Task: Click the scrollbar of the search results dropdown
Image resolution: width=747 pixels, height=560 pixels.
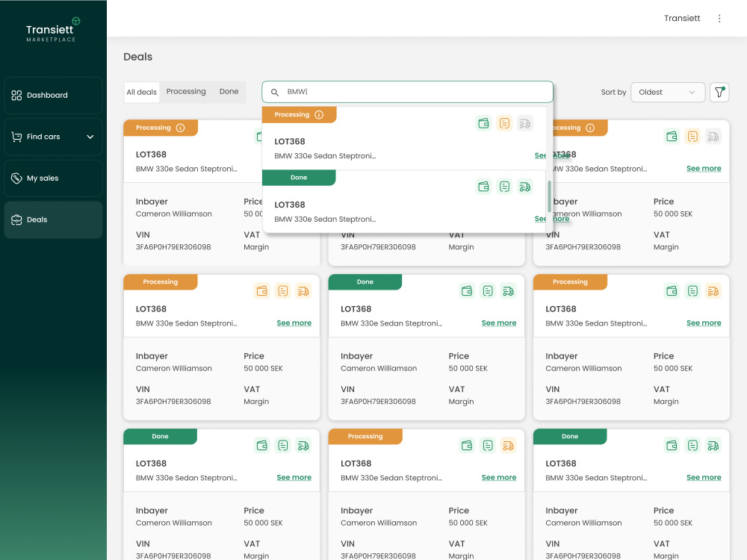Action: 549,196
